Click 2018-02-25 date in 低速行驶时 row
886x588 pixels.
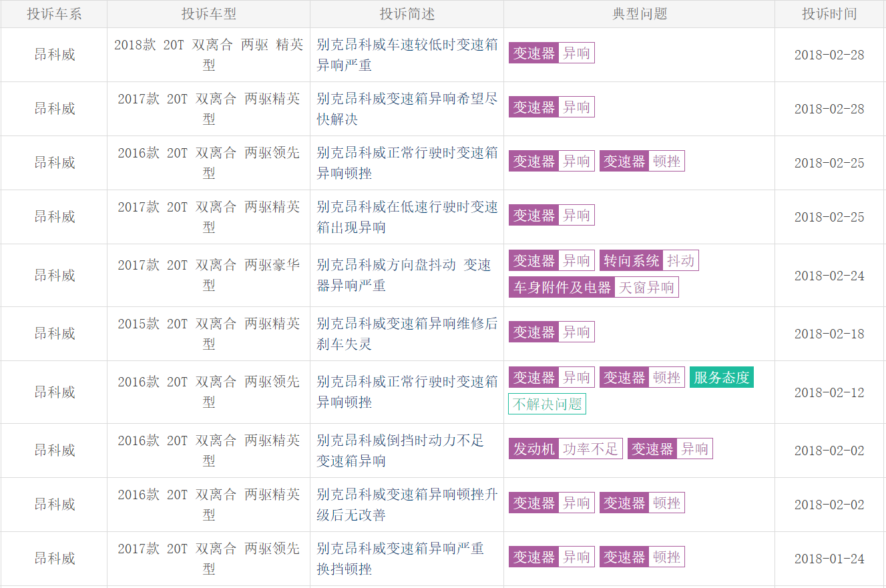coord(829,217)
